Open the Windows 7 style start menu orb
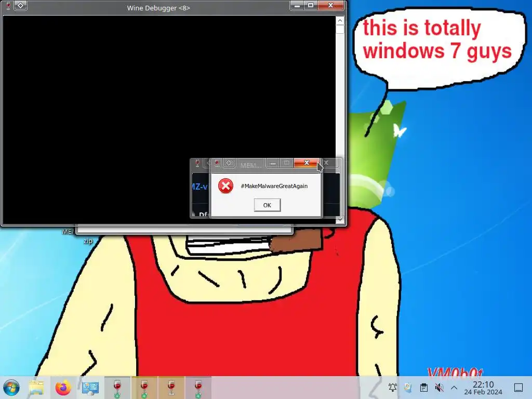Image resolution: width=532 pixels, height=399 pixels. (x=11, y=388)
